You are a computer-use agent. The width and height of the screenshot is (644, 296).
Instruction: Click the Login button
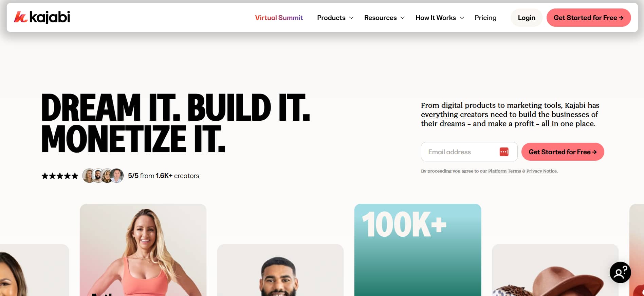tap(526, 18)
